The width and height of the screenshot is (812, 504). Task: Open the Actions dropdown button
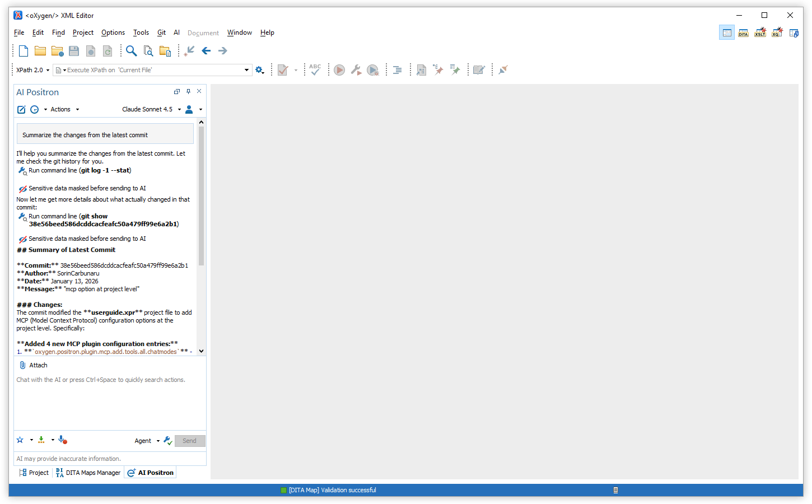point(64,110)
